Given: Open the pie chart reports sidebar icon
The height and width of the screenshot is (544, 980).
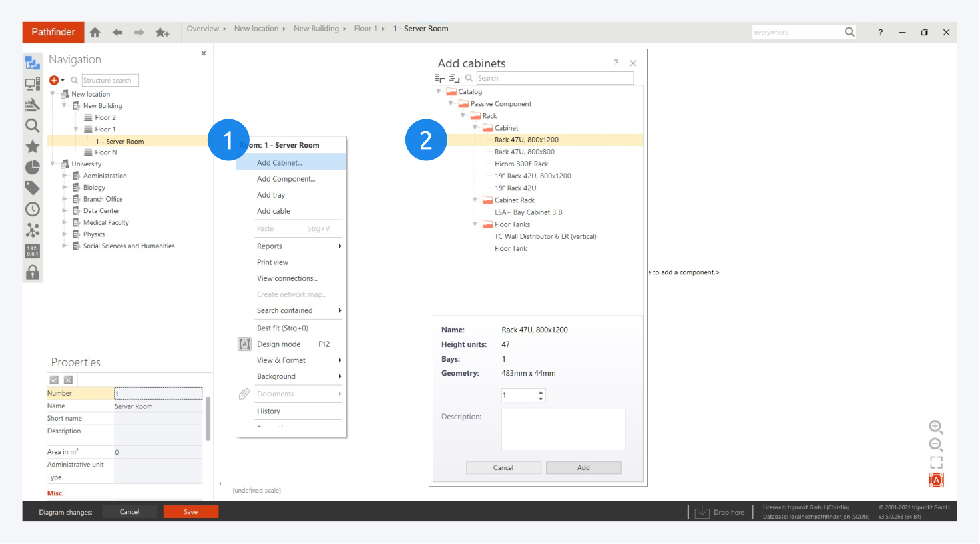Looking at the screenshot, I should [x=32, y=167].
